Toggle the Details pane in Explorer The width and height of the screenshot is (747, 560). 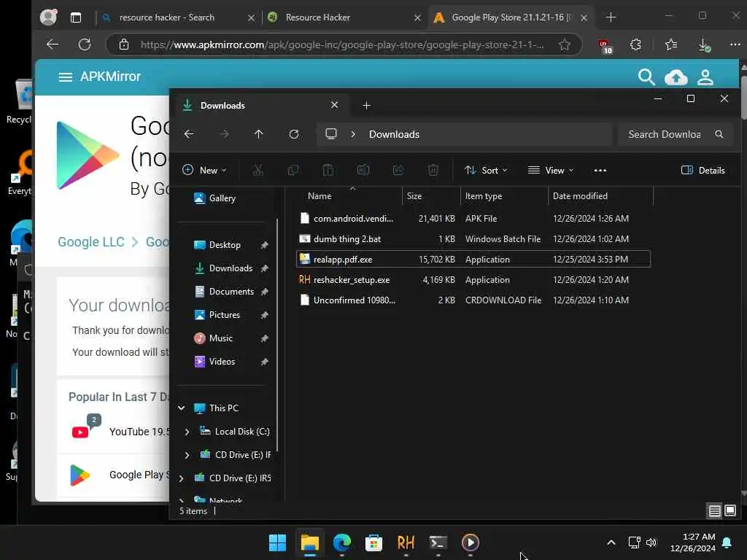point(703,171)
